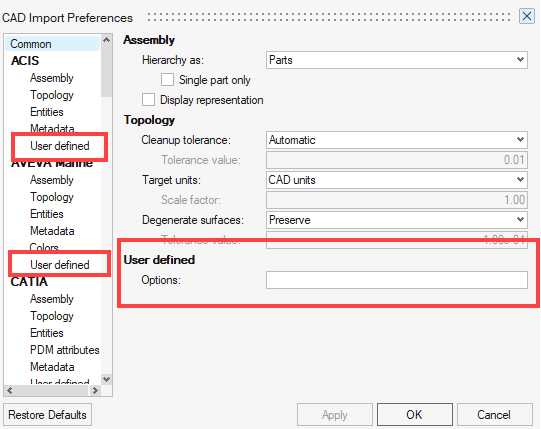Open the Hierarchy as dropdown
The height and width of the screenshot is (429, 541).
396,60
